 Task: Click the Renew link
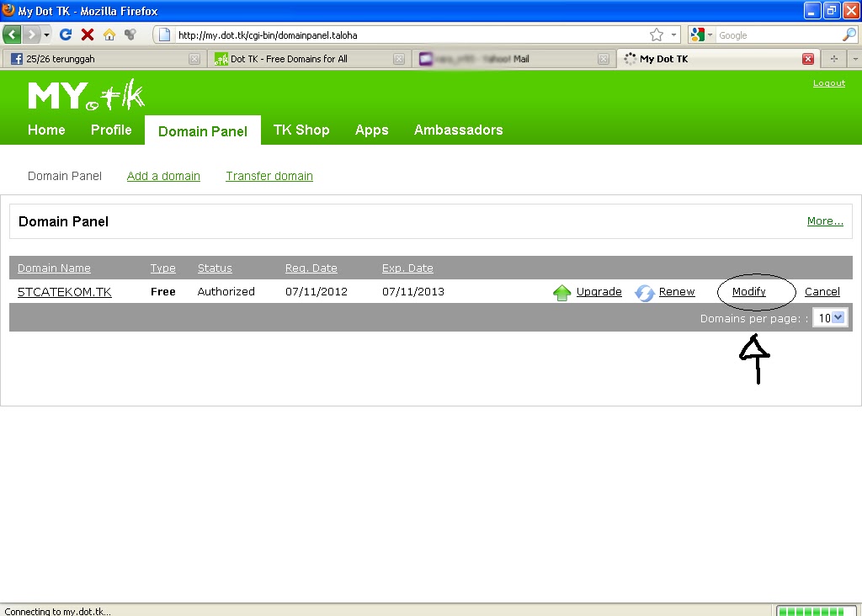(677, 292)
